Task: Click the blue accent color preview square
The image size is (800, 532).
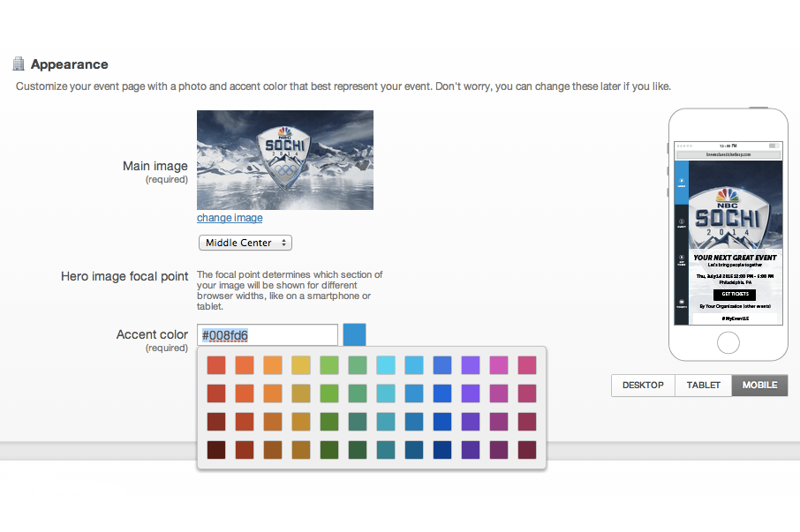Action: (354, 334)
